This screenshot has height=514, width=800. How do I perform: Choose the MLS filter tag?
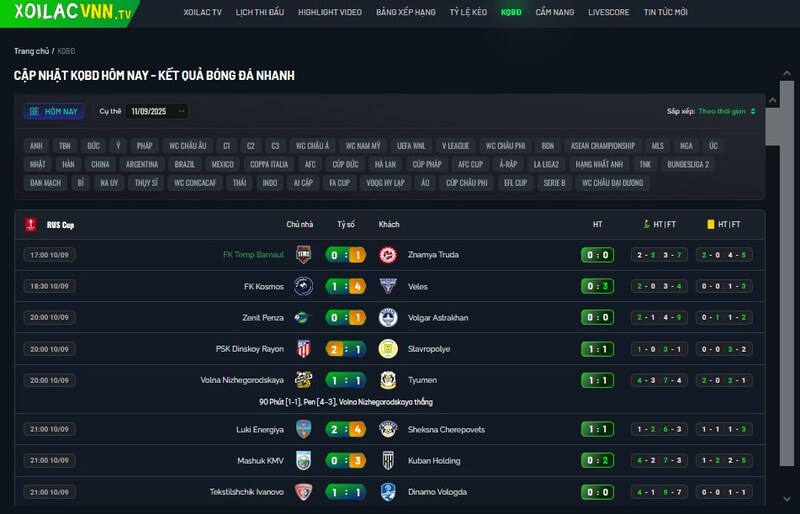point(658,146)
